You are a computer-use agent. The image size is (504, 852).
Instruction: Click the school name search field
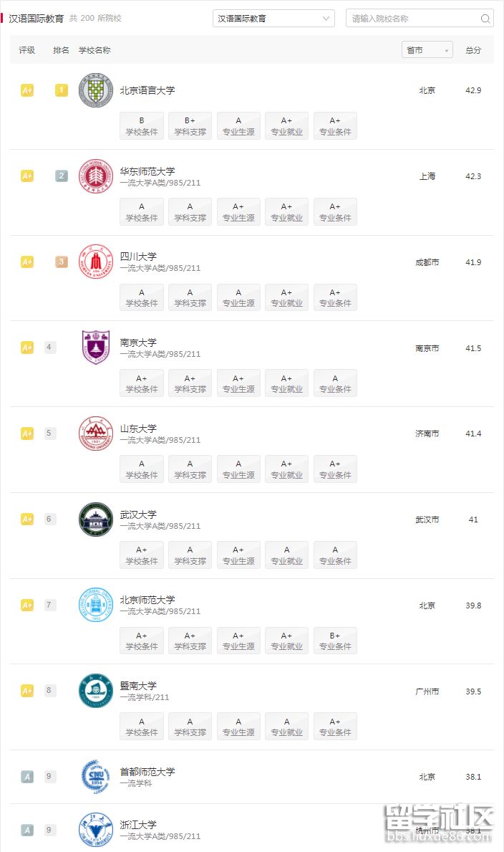pyautogui.click(x=420, y=19)
